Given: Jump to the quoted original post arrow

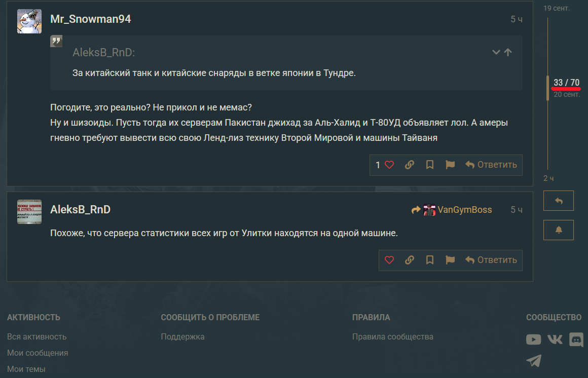Looking at the screenshot, I should point(508,52).
